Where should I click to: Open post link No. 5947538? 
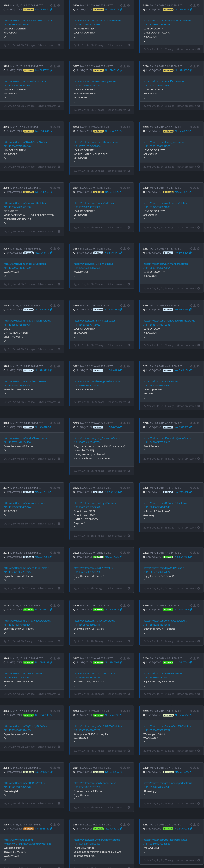(x=112, y=557)
